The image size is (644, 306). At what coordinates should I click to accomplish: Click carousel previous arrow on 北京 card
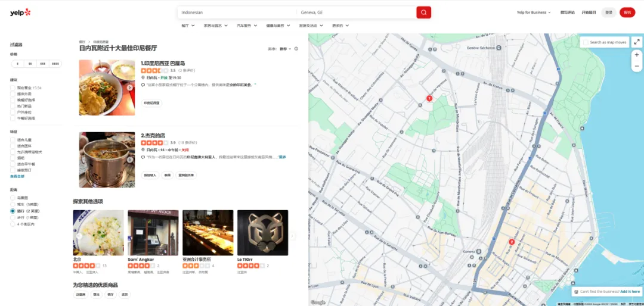(x=79, y=236)
